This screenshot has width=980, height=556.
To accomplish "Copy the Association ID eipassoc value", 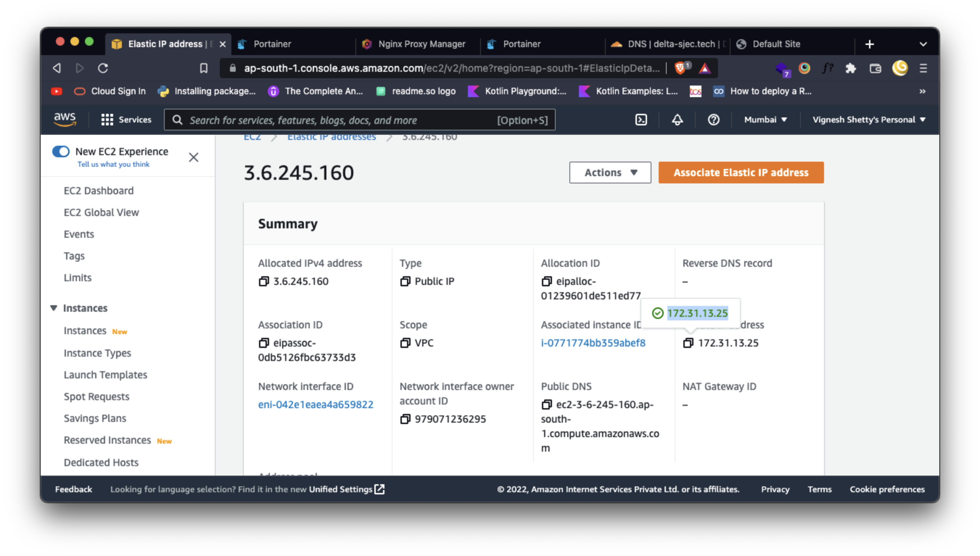I will coord(264,343).
